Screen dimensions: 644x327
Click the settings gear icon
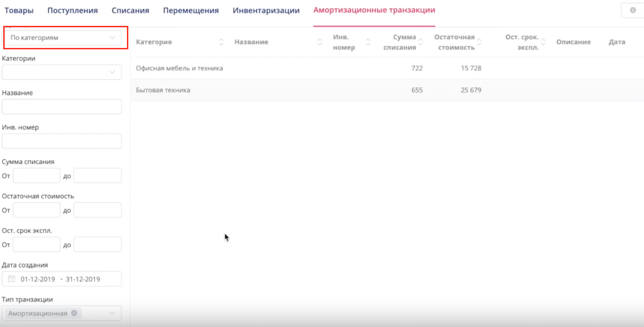[x=633, y=10]
